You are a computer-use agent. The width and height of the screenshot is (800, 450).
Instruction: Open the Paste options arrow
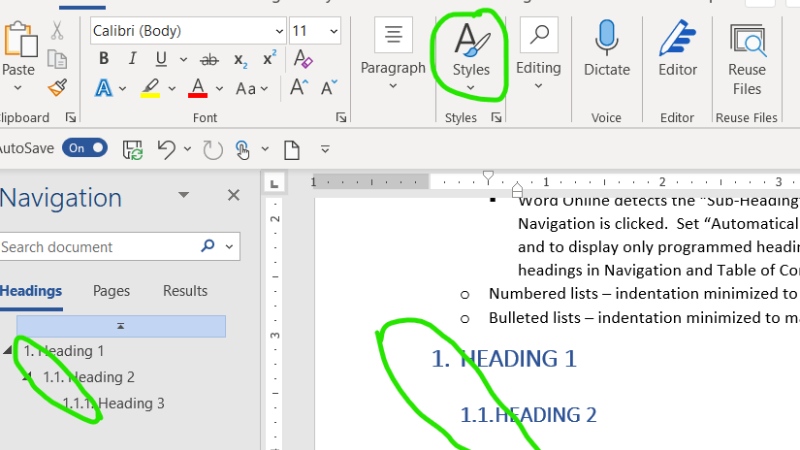coord(18,88)
